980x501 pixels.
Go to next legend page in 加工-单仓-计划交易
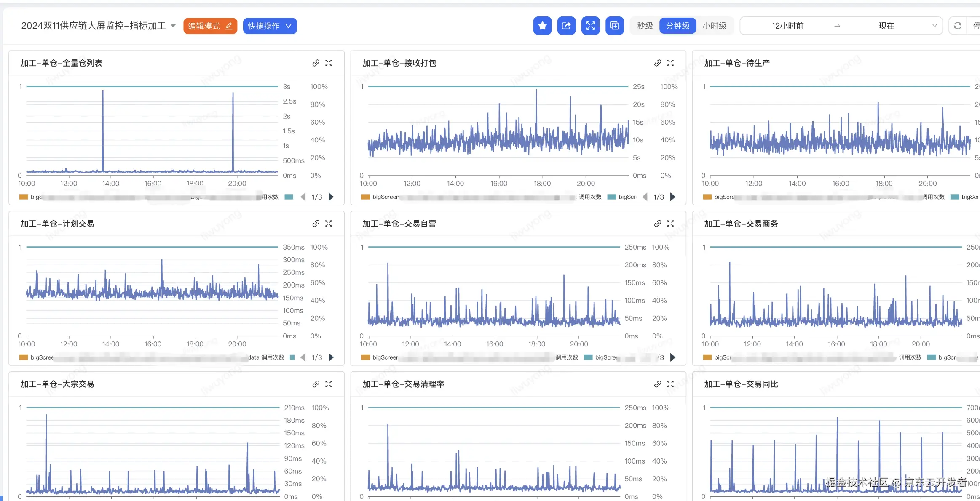coord(331,357)
